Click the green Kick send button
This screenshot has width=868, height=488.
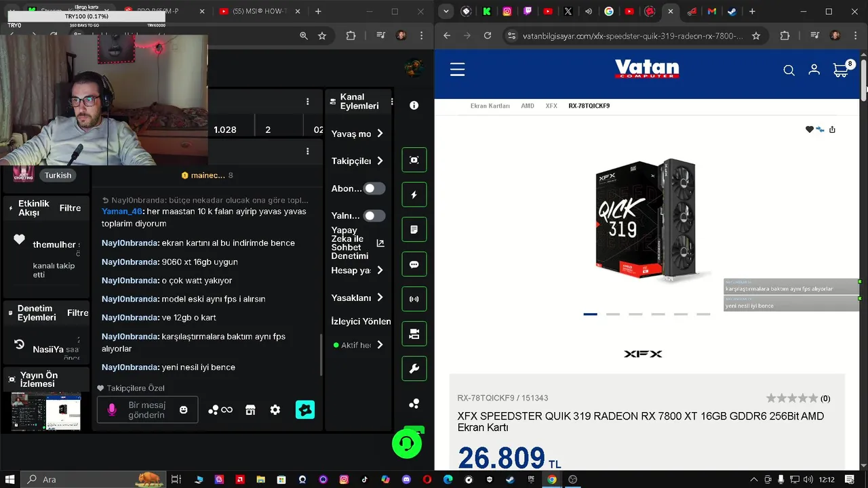(x=305, y=410)
